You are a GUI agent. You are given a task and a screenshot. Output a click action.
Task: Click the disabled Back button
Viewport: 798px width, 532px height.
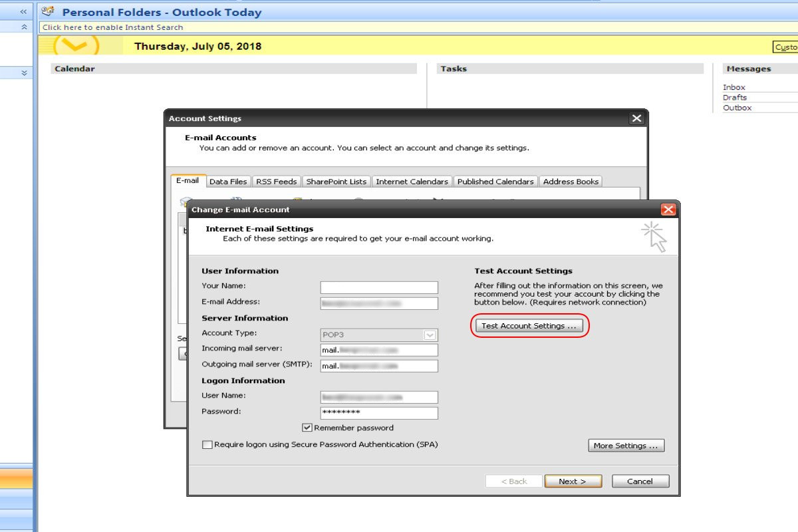(513, 481)
